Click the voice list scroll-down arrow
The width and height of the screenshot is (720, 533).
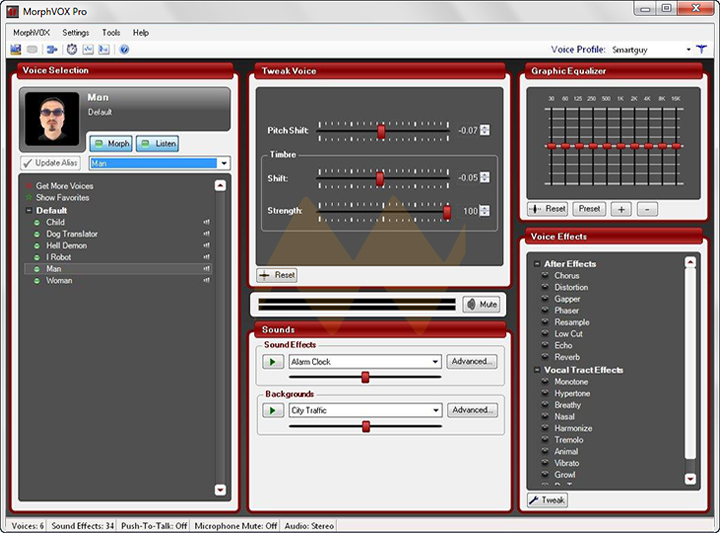coord(220,490)
